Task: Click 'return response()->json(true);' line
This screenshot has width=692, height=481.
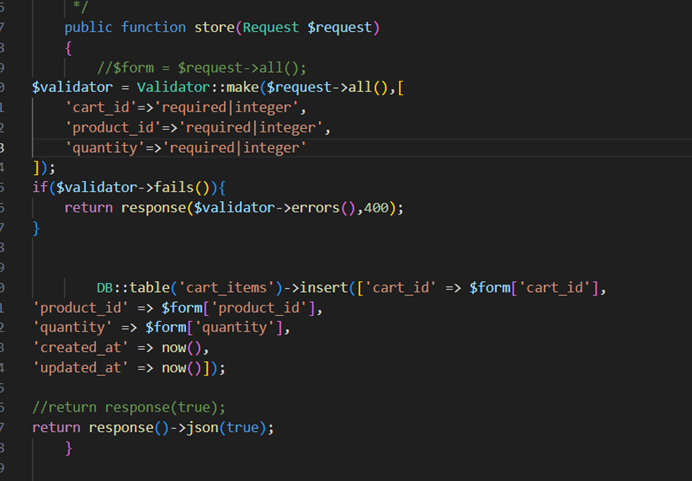Action: (153, 428)
